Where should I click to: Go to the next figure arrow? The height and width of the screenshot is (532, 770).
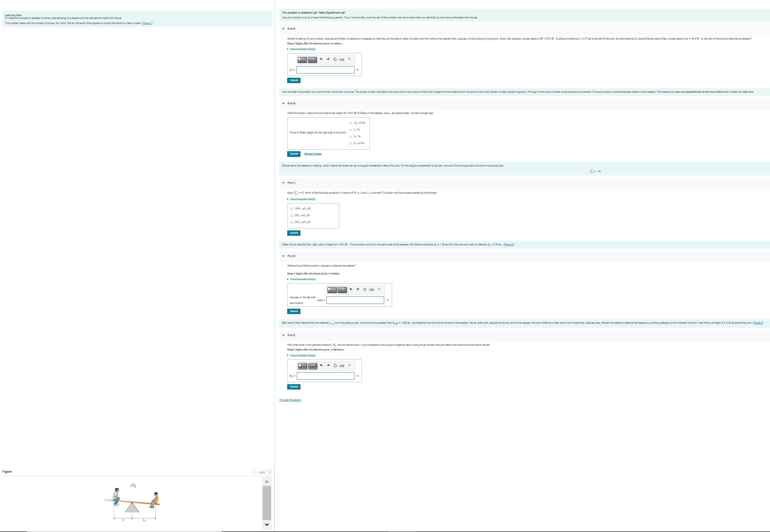pos(269,472)
